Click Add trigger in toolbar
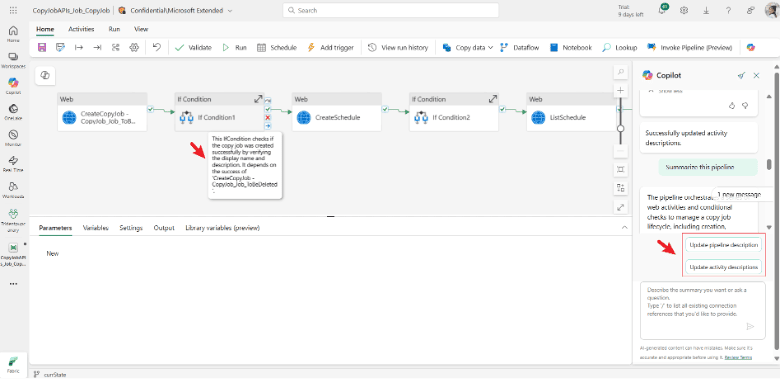Screen dimensions: 780x380 331,48
